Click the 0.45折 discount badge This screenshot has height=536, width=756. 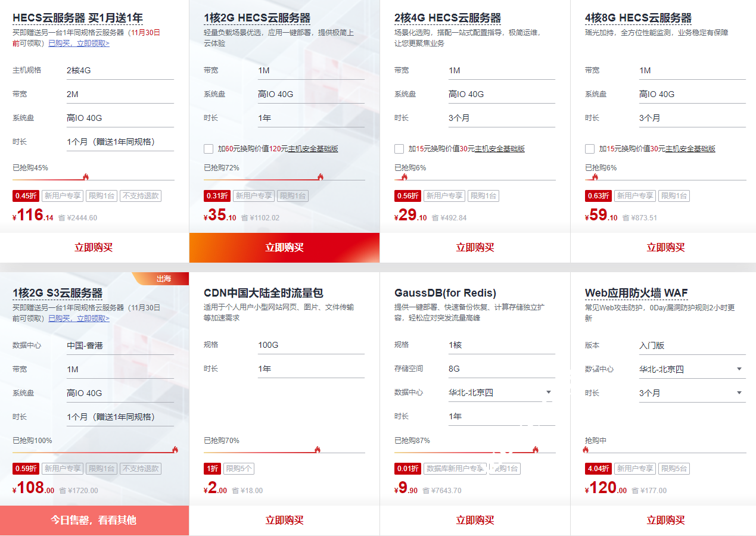pos(26,195)
